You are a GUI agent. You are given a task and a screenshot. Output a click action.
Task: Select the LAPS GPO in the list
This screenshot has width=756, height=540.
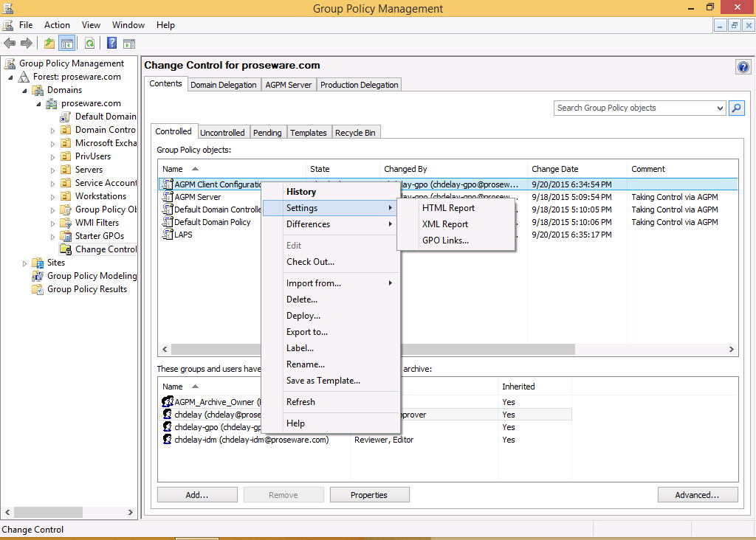pyautogui.click(x=183, y=235)
